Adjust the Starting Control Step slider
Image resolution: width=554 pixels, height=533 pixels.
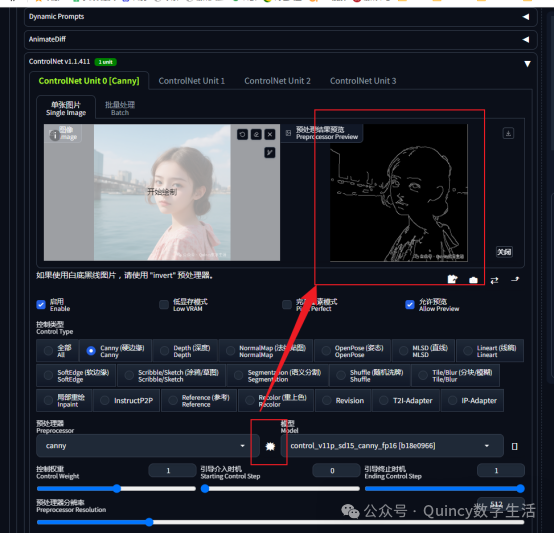pos(280,489)
